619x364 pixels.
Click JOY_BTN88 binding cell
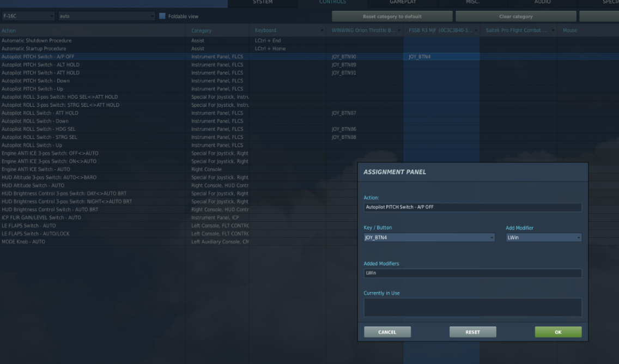pos(365,137)
